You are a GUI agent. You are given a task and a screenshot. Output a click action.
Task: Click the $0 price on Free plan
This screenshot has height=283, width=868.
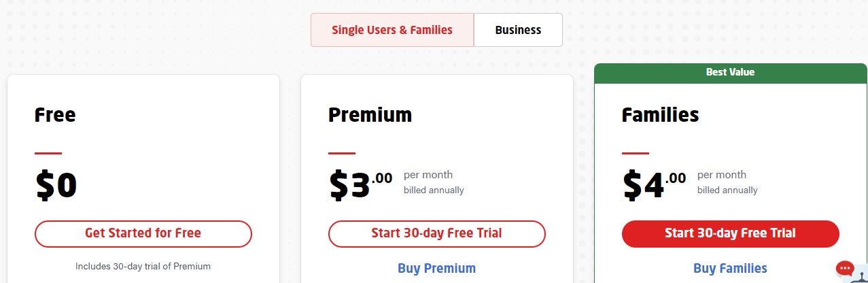(x=56, y=185)
